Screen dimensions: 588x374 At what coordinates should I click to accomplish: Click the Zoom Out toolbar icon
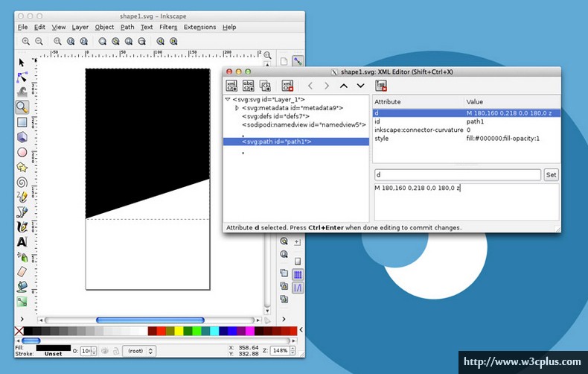(39, 41)
